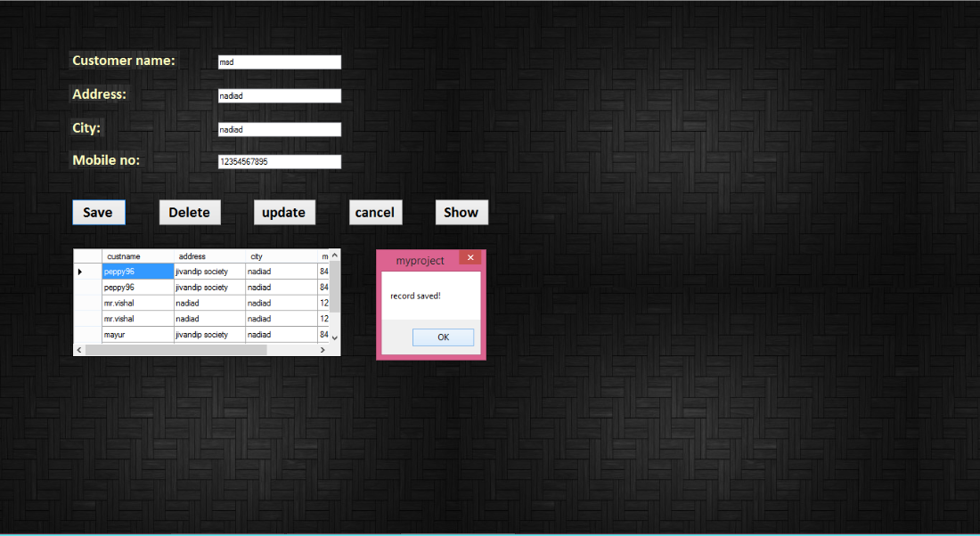
Task: Click the Show button
Action: tap(461, 213)
